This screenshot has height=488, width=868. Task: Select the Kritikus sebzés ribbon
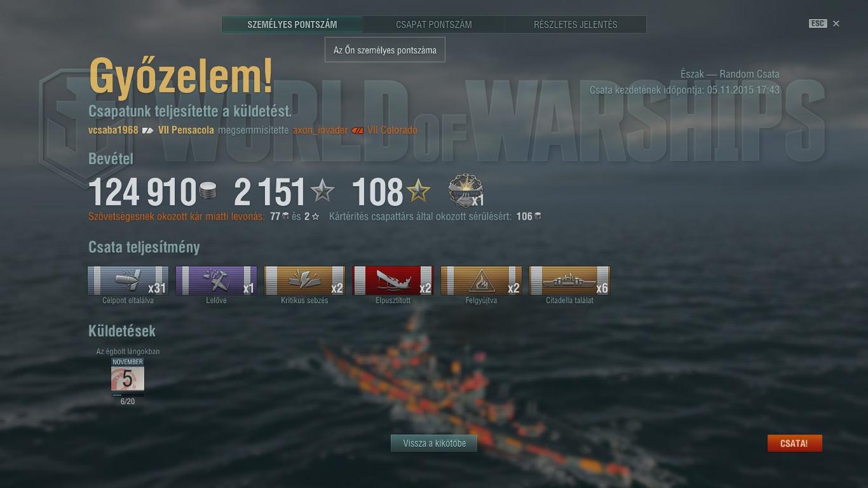[x=304, y=280]
